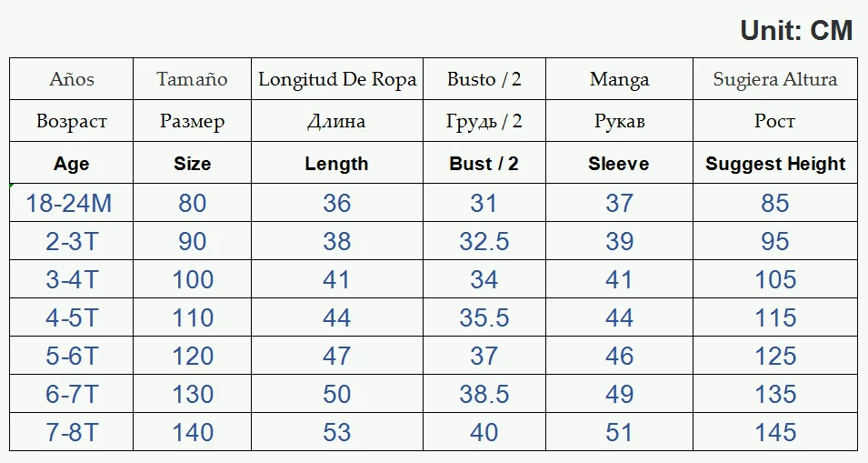Click the "Longitud De Ropa" header cell
868x463 pixels.
[x=337, y=79]
